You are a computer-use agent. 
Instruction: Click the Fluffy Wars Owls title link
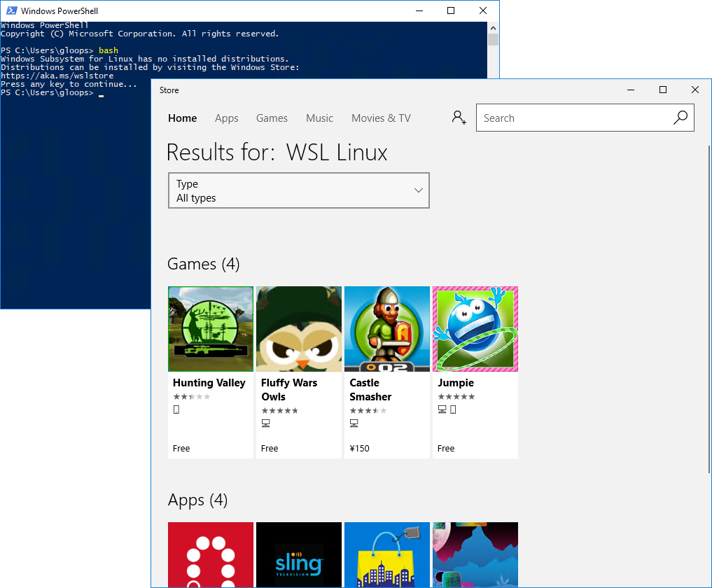tap(289, 390)
